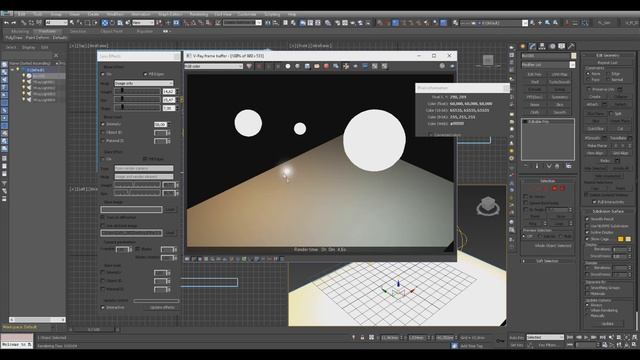Expand the Soft Selection rollout
The height and width of the screenshot is (360, 640).
(547, 261)
